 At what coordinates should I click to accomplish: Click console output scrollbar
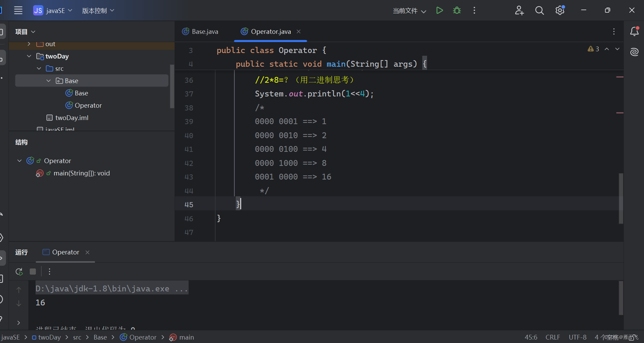[x=621, y=298]
